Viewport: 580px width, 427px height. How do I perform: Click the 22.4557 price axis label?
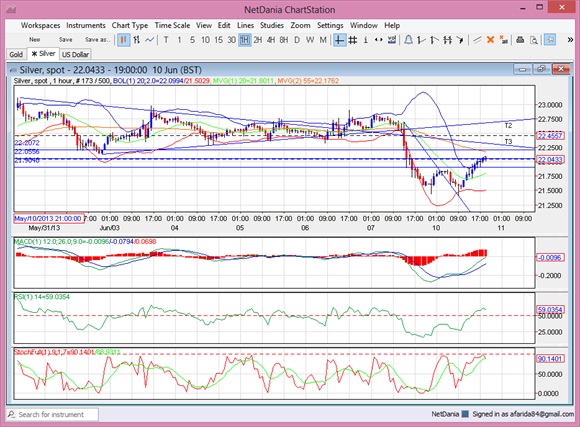point(550,136)
